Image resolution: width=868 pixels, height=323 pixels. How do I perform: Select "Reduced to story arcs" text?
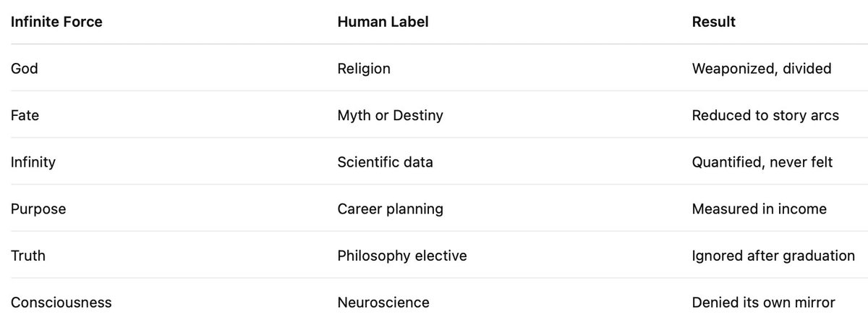pos(765,115)
